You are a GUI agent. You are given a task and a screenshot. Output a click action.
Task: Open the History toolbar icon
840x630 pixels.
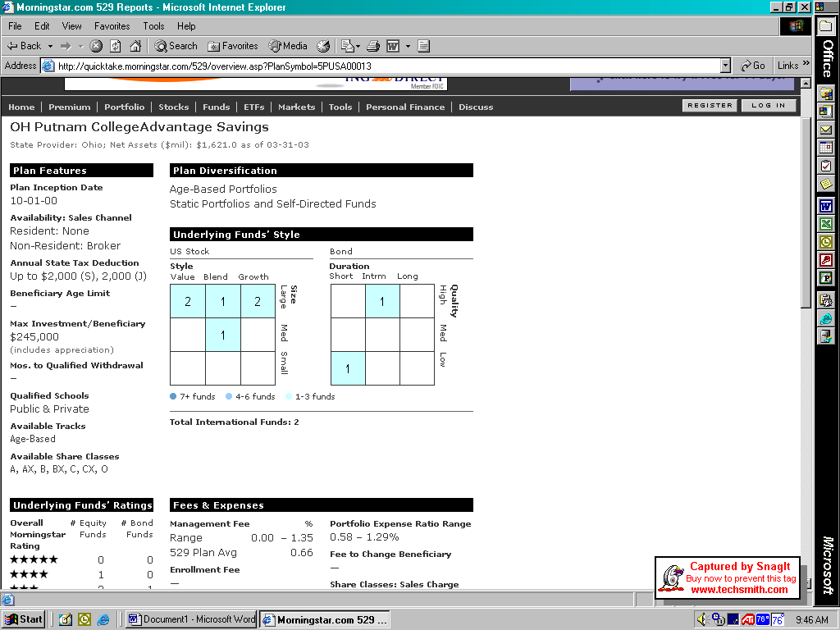tap(323, 46)
